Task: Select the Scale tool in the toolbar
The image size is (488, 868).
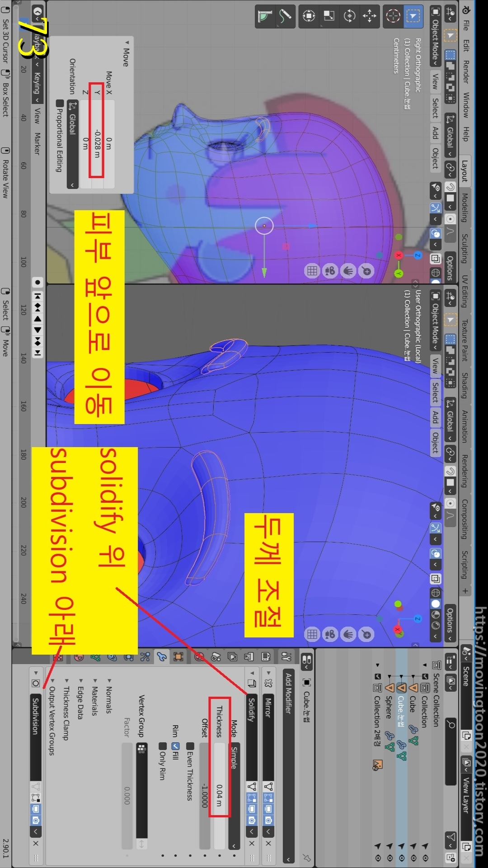Action: [x=329, y=16]
